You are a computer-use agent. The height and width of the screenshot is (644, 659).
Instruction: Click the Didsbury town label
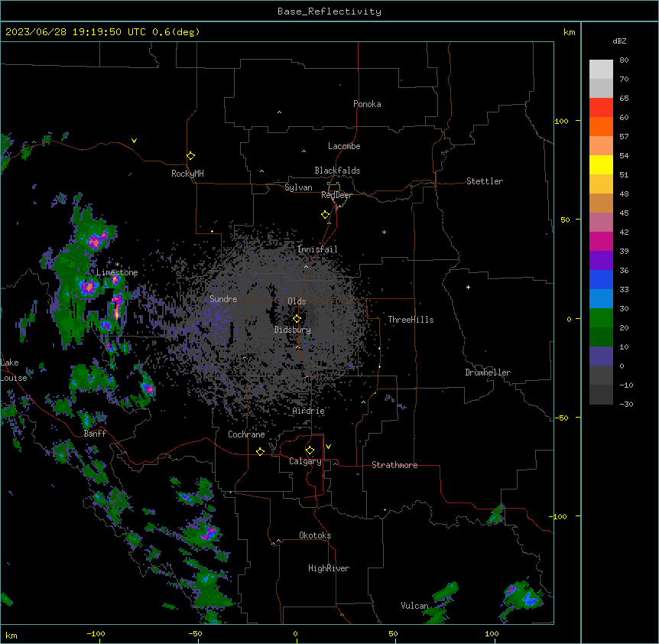click(x=292, y=330)
